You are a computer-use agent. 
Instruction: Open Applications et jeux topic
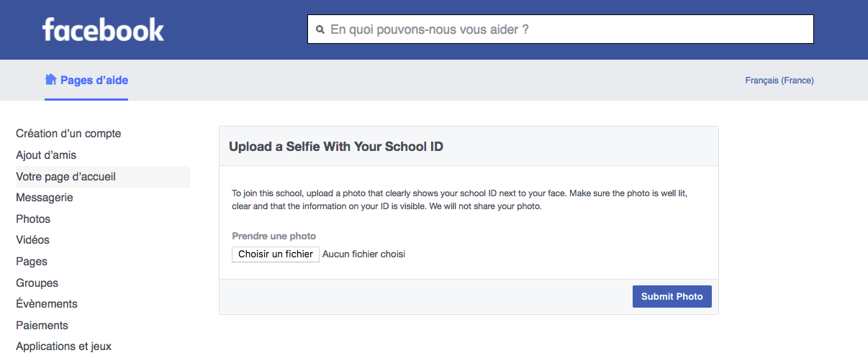point(63,346)
